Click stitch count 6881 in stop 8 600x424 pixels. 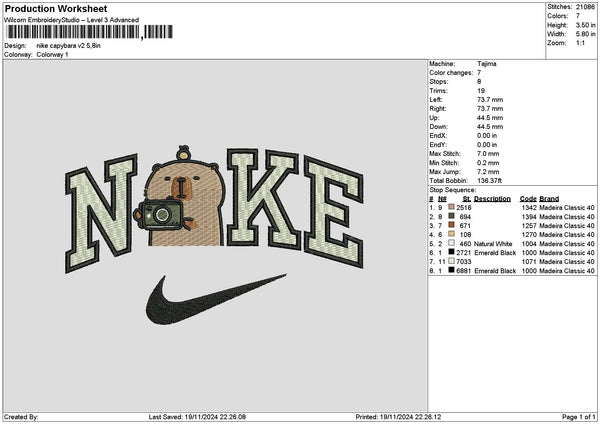pyautogui.click(x=464, y=271)
